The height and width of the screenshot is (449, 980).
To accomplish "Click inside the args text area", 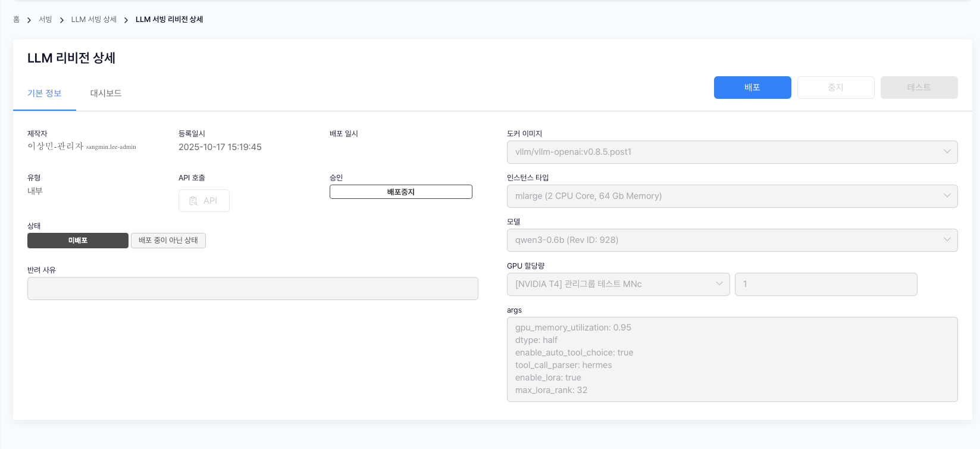I will [731, 359].
